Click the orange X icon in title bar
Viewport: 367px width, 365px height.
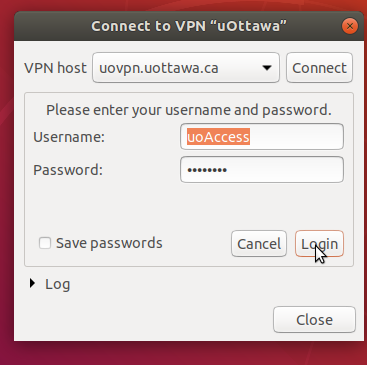[x=350, y=26]
